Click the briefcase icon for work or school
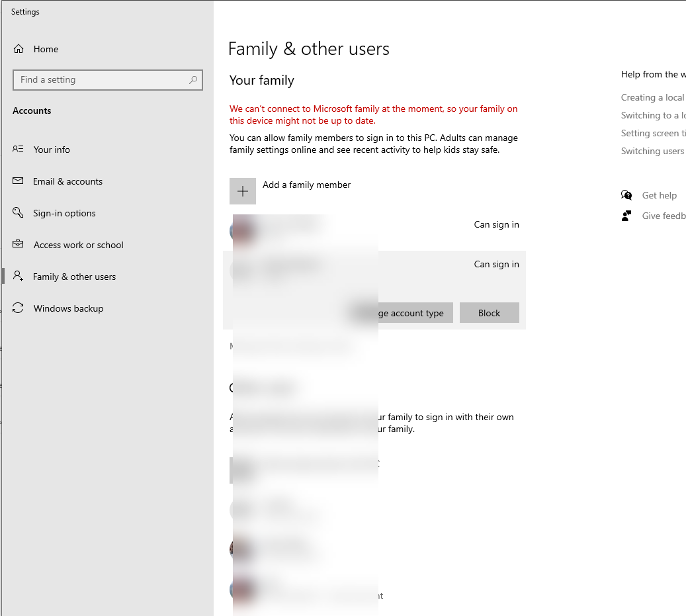686x616 pixels. [x=18, y=243]
